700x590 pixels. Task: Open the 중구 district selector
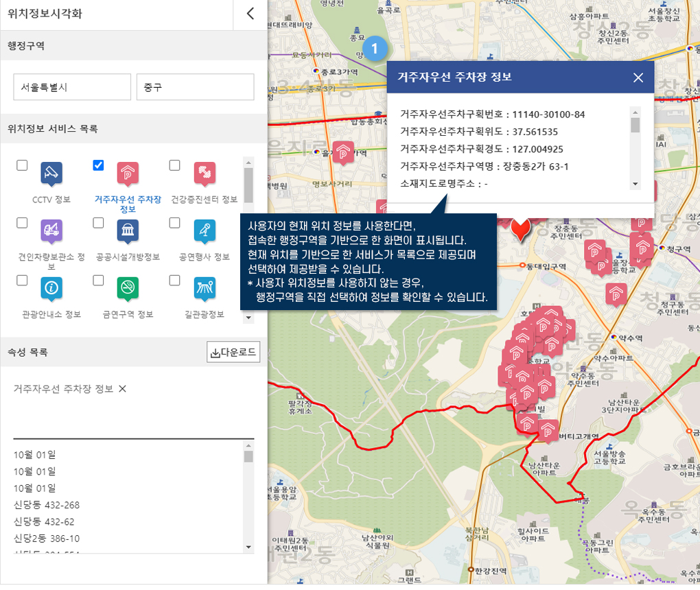[x=195, y=87]
